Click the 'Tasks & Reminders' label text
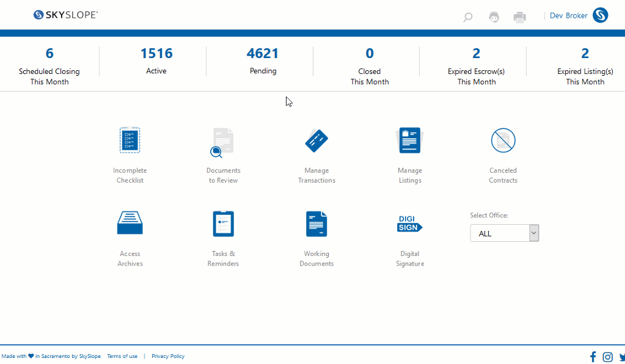Image resolution: width=625 pixels, height=364 pixels. 223,258
